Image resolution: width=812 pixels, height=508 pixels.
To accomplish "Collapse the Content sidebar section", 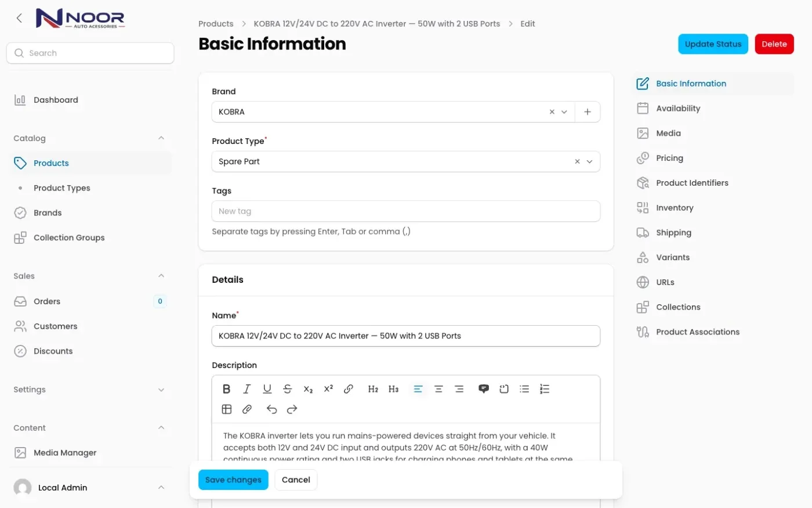I will point(161,428).
